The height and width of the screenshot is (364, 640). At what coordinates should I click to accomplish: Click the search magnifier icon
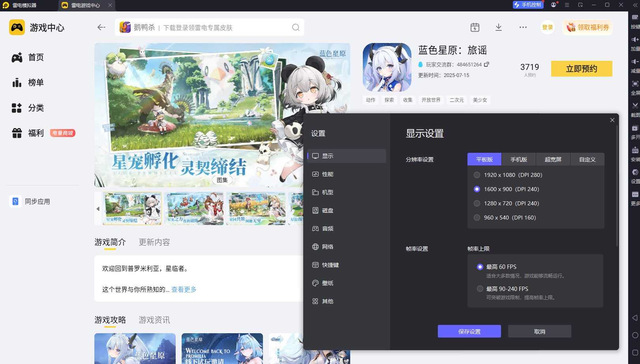pos(296,27)
